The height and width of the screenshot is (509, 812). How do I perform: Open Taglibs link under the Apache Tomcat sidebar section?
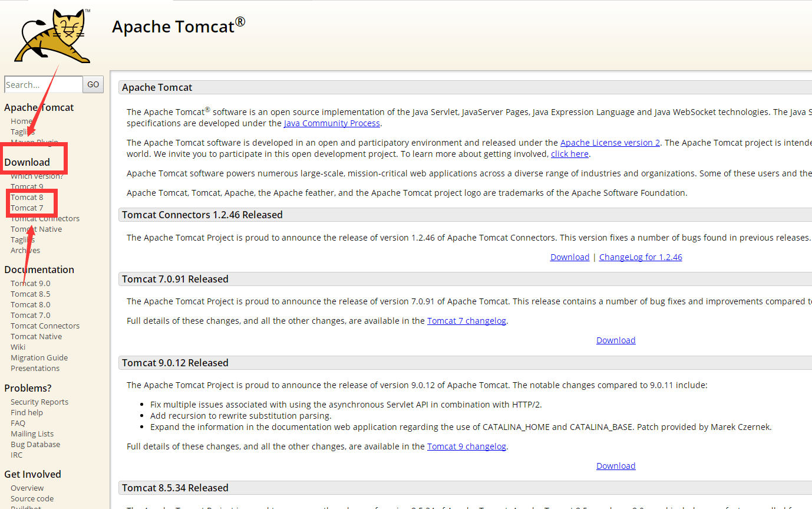[22, 132]
